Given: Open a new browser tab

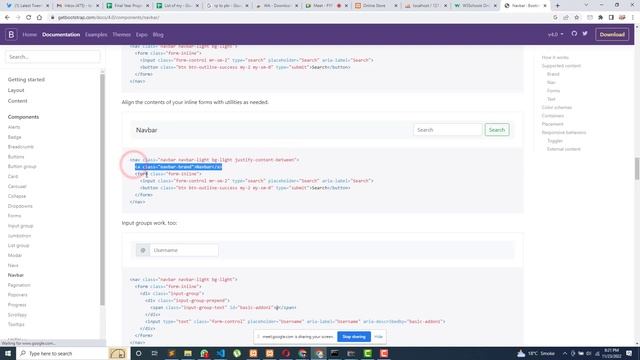Looking at the screenshot, I should coord(558,6).
